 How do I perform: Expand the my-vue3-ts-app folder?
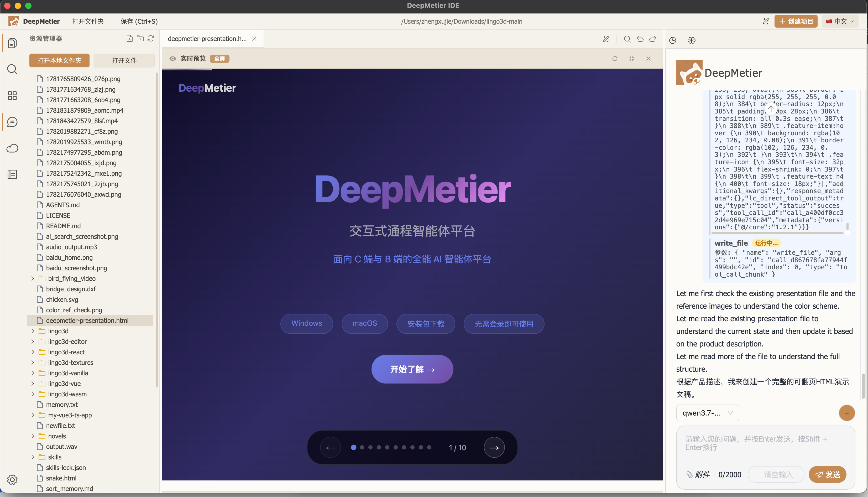[x=33, y=415]
